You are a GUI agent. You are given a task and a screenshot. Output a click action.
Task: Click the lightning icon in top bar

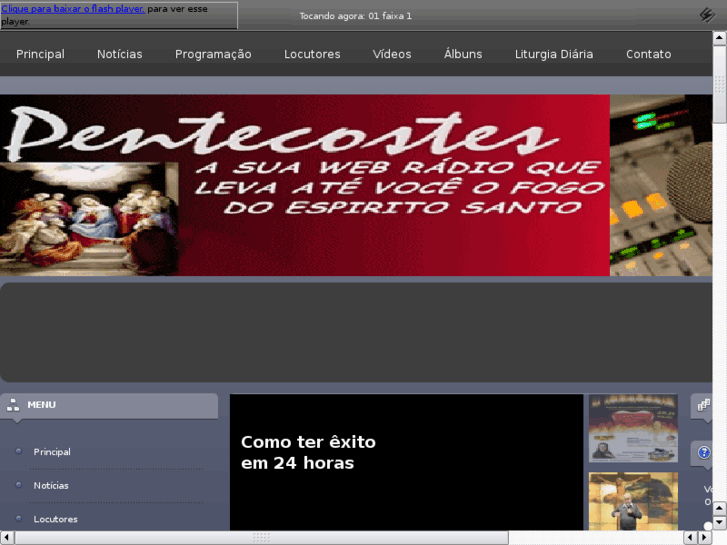[707, 15]
